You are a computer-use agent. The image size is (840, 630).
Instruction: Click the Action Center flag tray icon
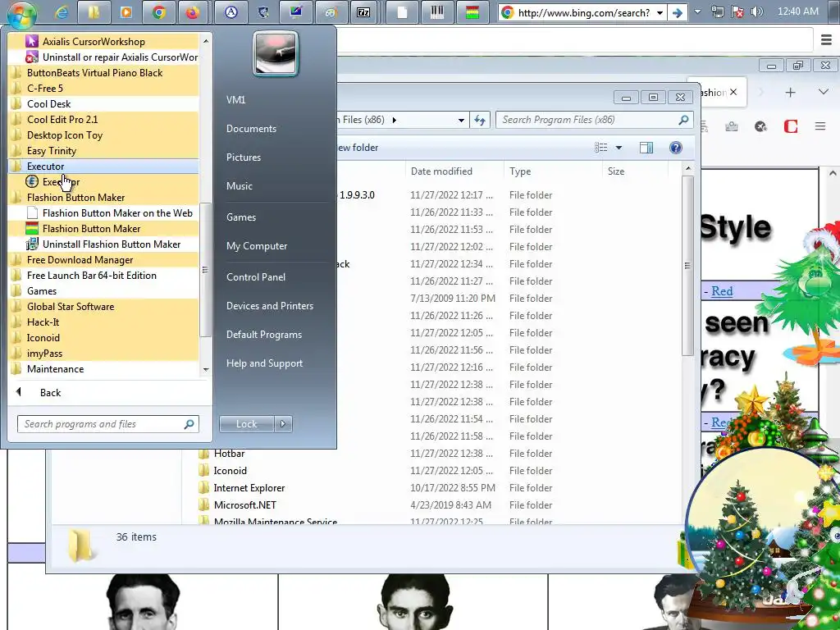(x=737, y=11)
